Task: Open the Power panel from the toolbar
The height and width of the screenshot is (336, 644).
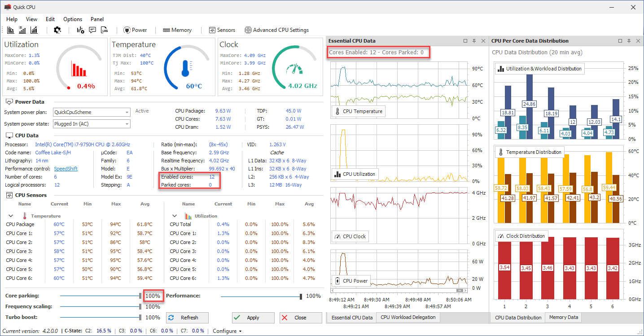Action: pyautogui.click(x=135, y=30)
